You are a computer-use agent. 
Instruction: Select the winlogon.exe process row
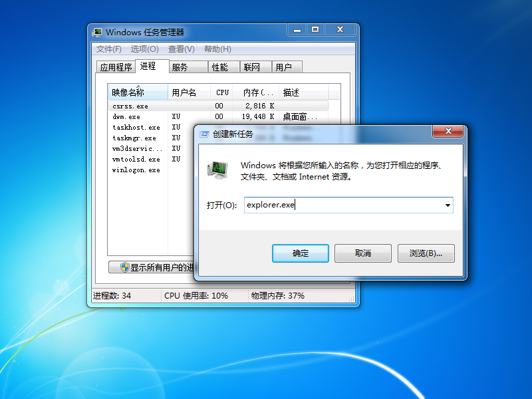coord(137,170)
